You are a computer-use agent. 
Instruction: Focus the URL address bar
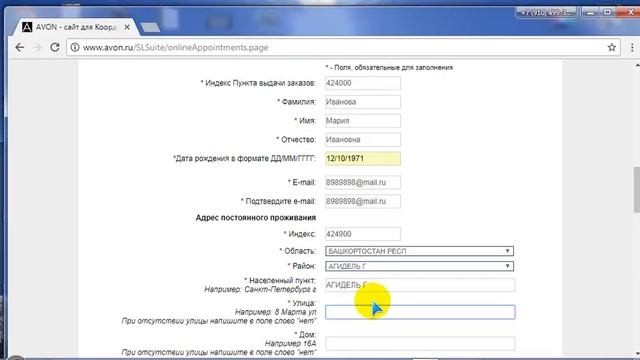click(343, 47)
